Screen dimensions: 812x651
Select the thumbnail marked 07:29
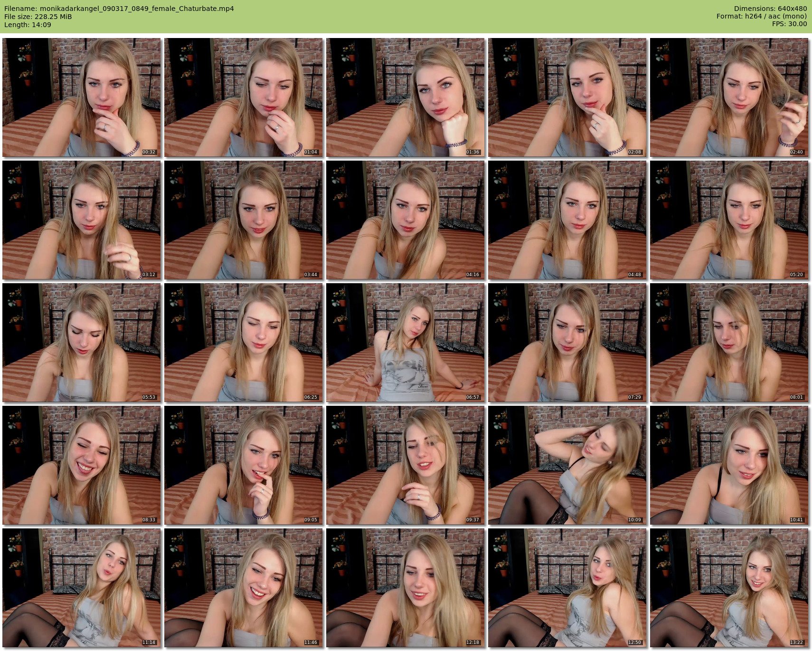coord(567,343)
